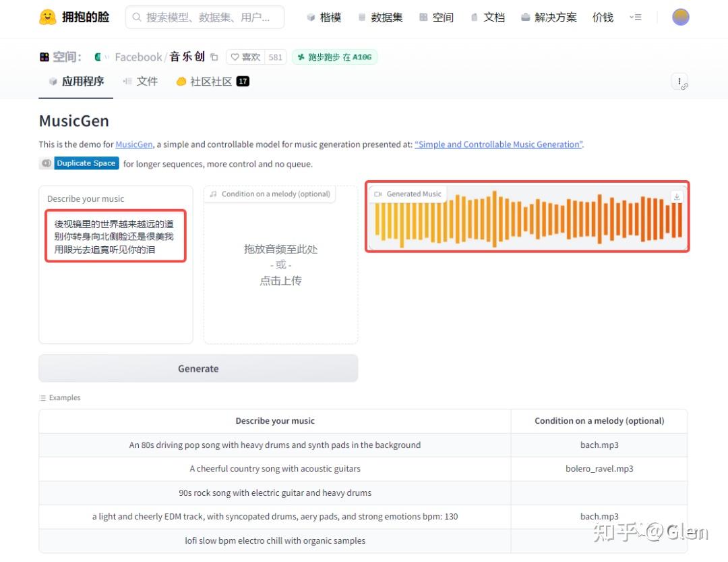Expand the 解决方案 solutions menu
Viewport: 728px width, 562px height.
[549, 18]
